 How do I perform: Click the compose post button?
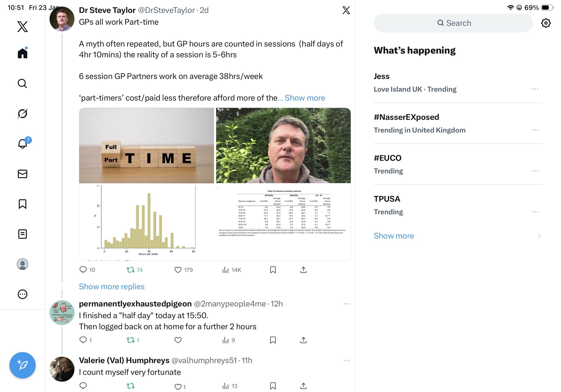(23, 365)
